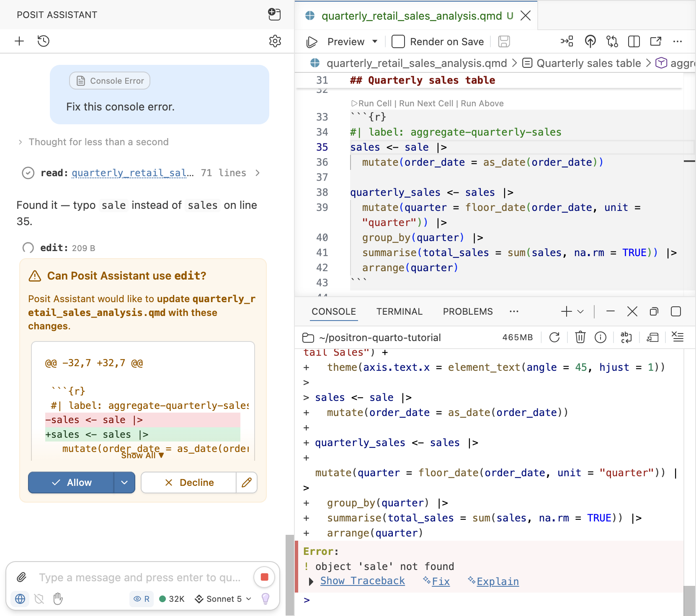The image size is (696, 616).
Task: Click the quarterly_retail_sales_analysis.qmd breadcrumb
Action: pos(417,63)
